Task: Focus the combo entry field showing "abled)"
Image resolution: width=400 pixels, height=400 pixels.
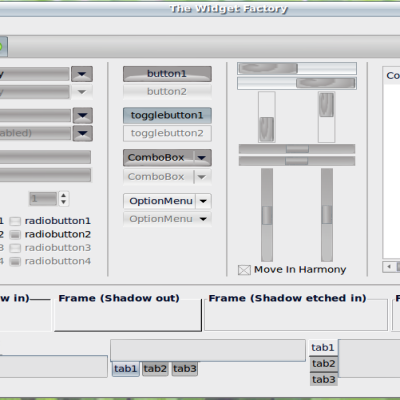Action: [x=35, y=133]
